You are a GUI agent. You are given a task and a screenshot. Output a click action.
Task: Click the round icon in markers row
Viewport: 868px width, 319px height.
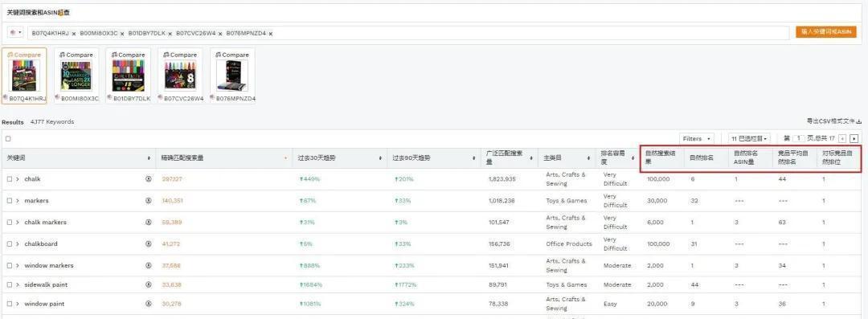pyautogui.click(x=149, y=201)
